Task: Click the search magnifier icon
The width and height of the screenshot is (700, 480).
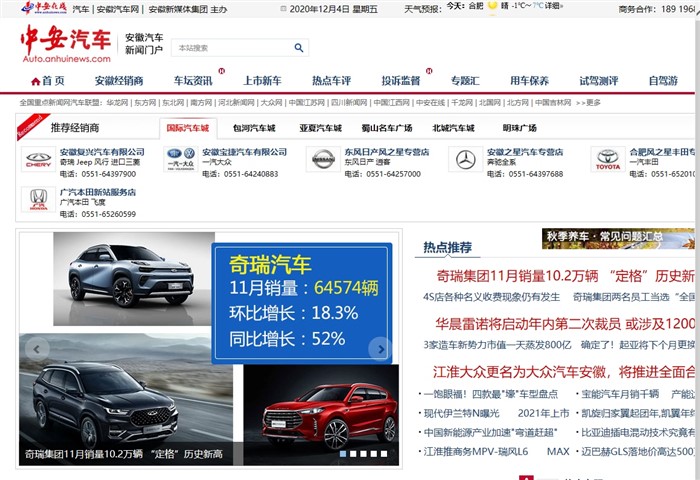Action: [299, 48]
